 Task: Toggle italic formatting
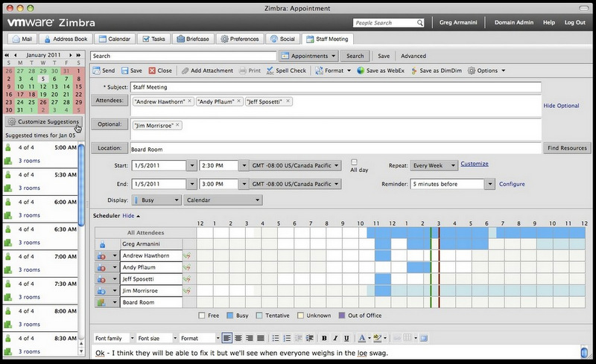pyautogui.click(x=335, y=338)
